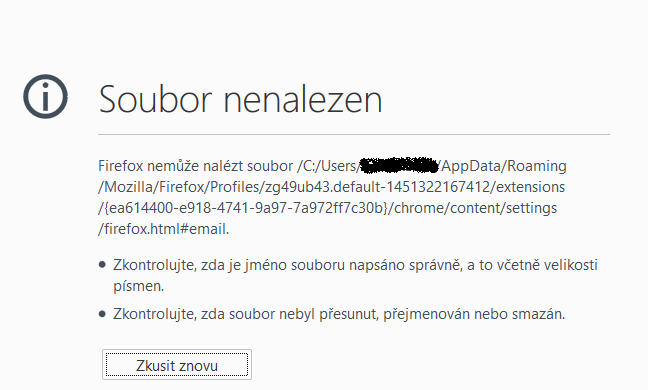Select the sentence about soubor nebyl přesunut
Screen dimensions: 648x390
tap(339, 314)
